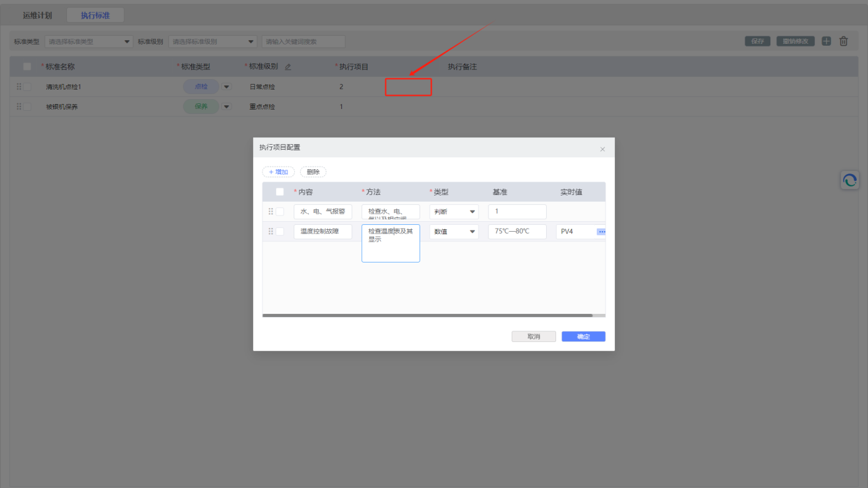Click the horizontal scrollbar in dialog table

coord(427,316)
